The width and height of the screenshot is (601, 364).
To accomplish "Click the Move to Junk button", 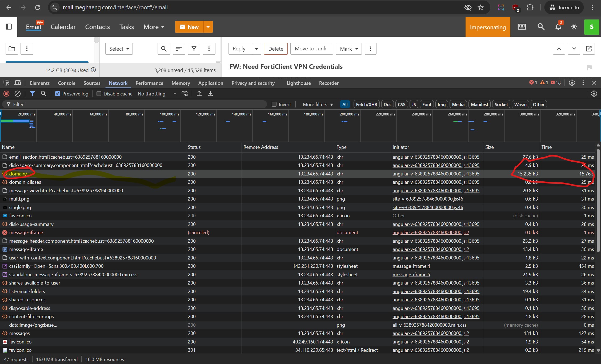I will click(311, 49).
